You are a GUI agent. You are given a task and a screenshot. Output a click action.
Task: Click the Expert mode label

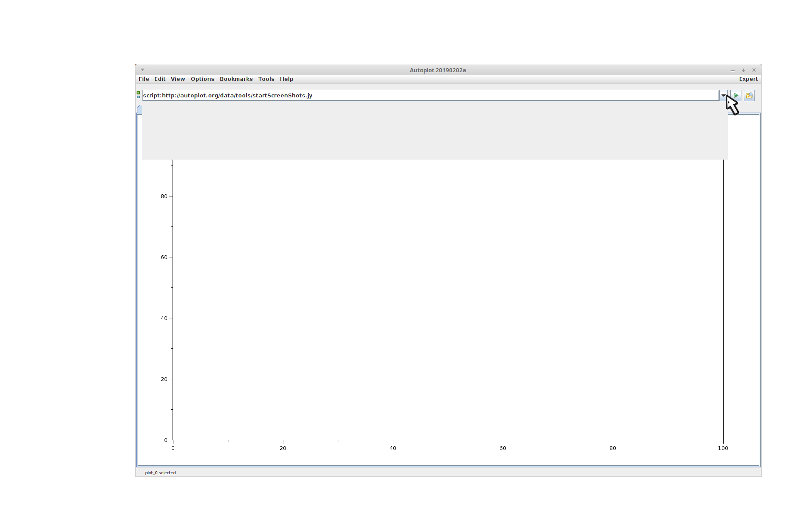(748, 79)
